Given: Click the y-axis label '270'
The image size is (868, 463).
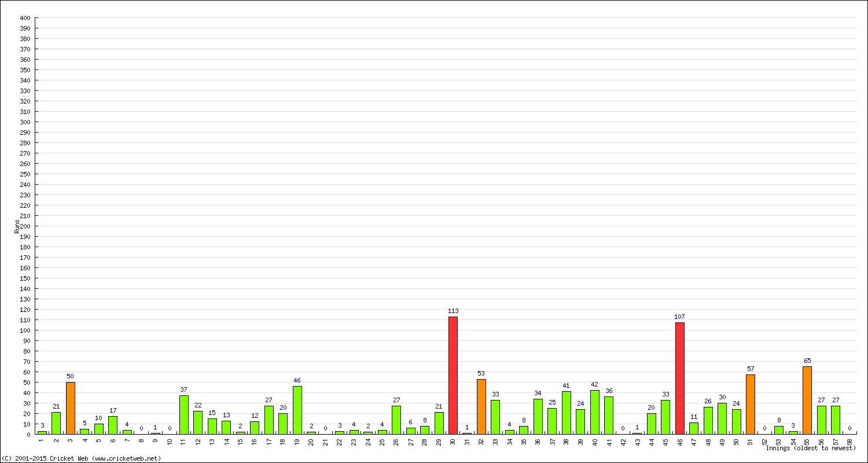Looking at the screenshot, I should (x=25, y=153).
